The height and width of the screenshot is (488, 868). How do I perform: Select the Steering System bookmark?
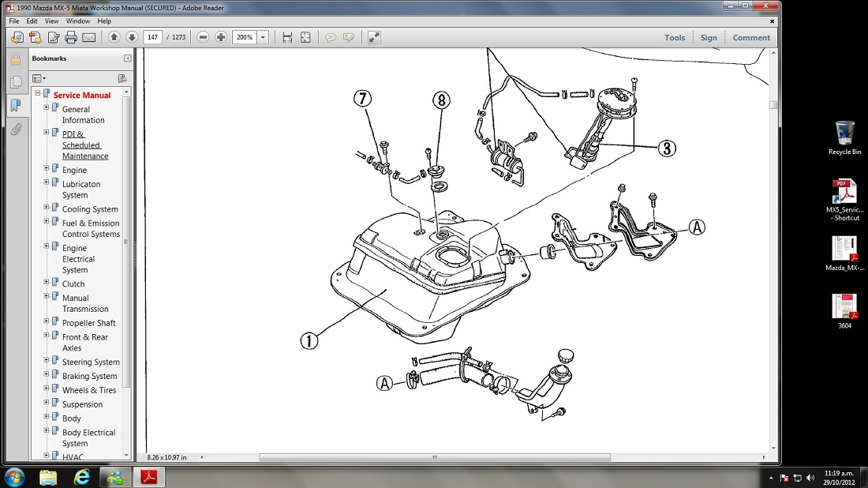tap(91, 362)
